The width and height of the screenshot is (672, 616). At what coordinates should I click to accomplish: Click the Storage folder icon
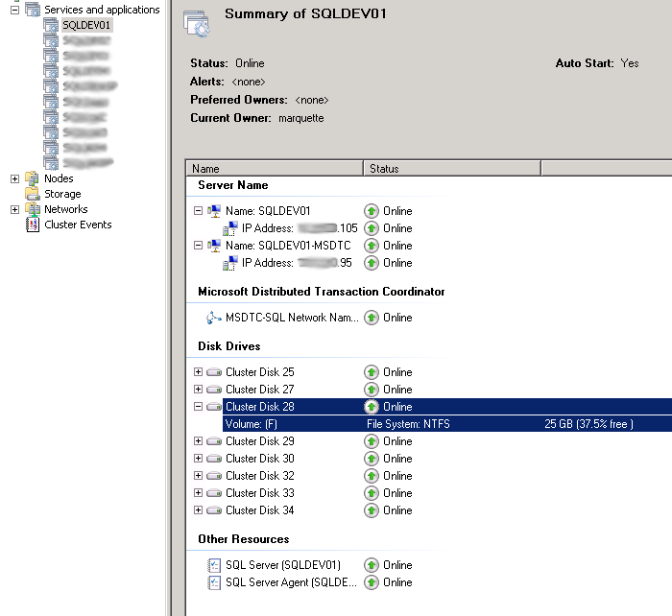[x=33, y=194]
